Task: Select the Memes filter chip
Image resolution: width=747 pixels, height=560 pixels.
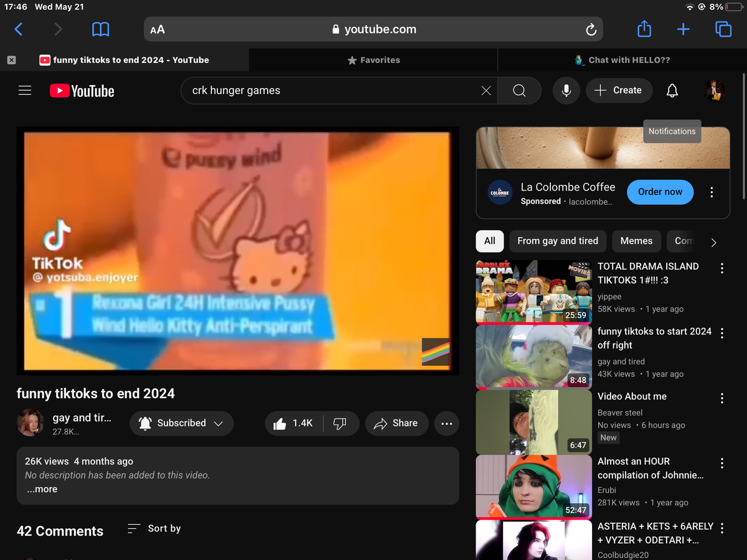Action: [636, 241]
